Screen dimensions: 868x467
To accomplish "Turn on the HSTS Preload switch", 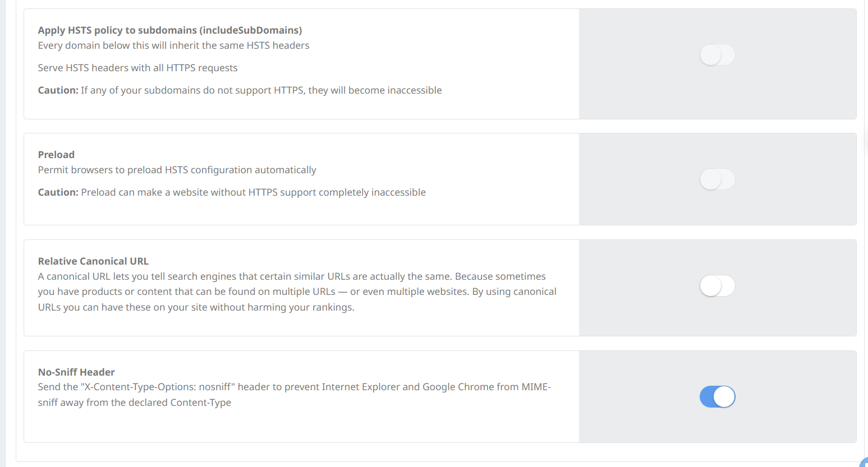I will click(717, 179).
